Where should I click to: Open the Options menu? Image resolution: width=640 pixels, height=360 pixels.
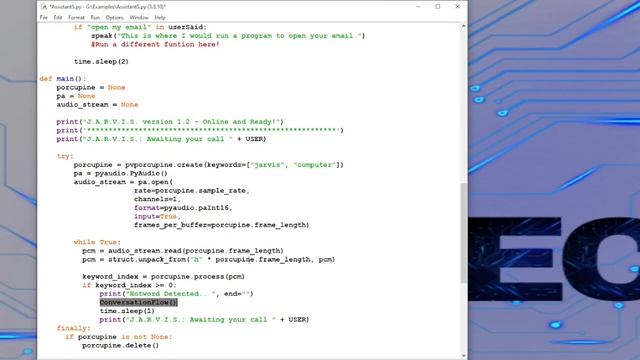point(115,18)
